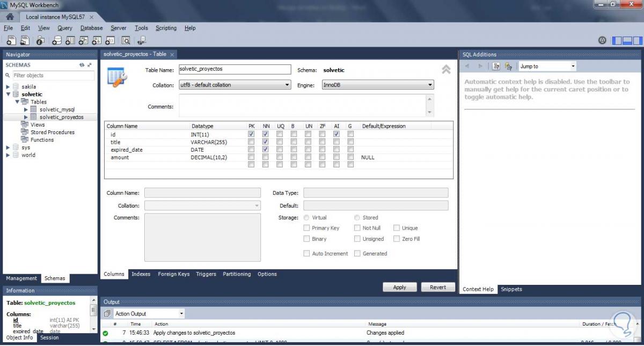
Task: Open the Database menu
Action: (x=91, y=28)
